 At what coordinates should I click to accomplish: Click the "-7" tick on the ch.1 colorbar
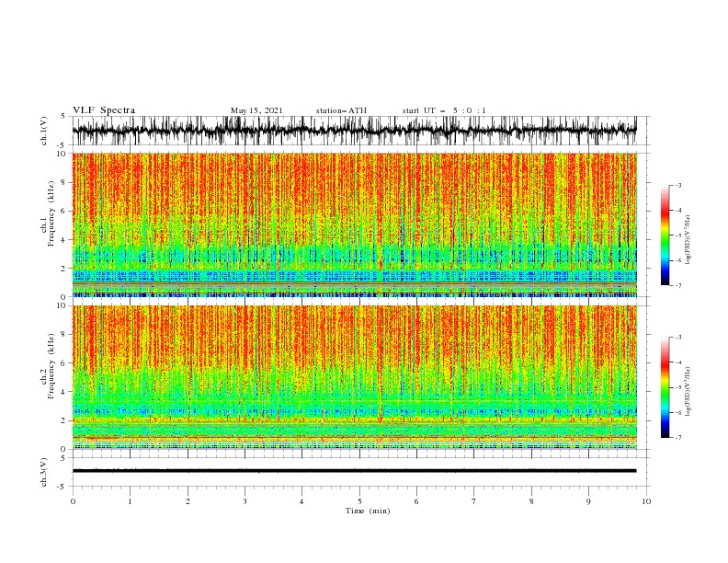click(x=677, y=285)
